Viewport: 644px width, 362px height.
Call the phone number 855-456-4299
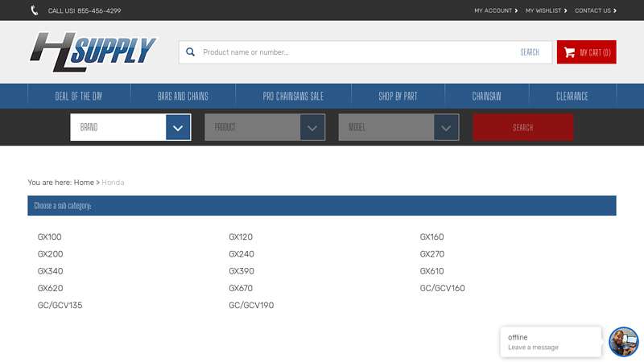[x=99, y=10]
